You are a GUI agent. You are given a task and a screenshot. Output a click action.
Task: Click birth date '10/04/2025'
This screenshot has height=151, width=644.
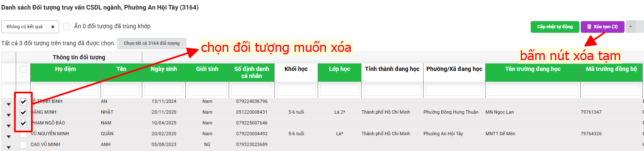coord(164,123)
